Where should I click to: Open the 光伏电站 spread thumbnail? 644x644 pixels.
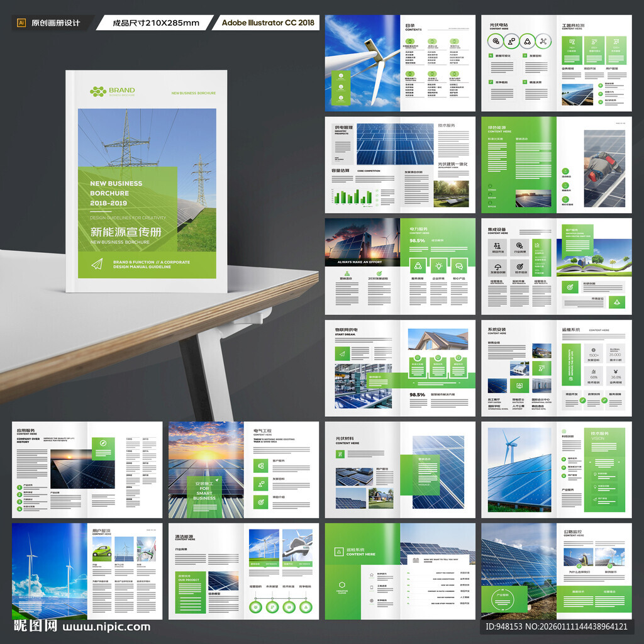(x=557, y=64)
